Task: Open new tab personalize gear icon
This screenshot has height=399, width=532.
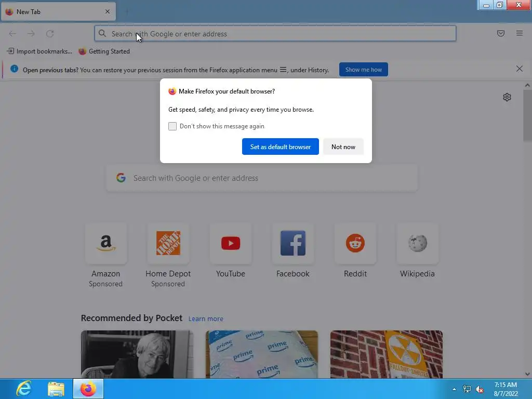Action: 507,97
